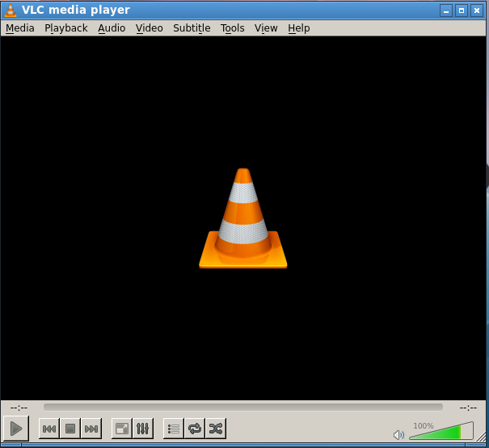Open the Video menu
489x448 pixels.
149,28
